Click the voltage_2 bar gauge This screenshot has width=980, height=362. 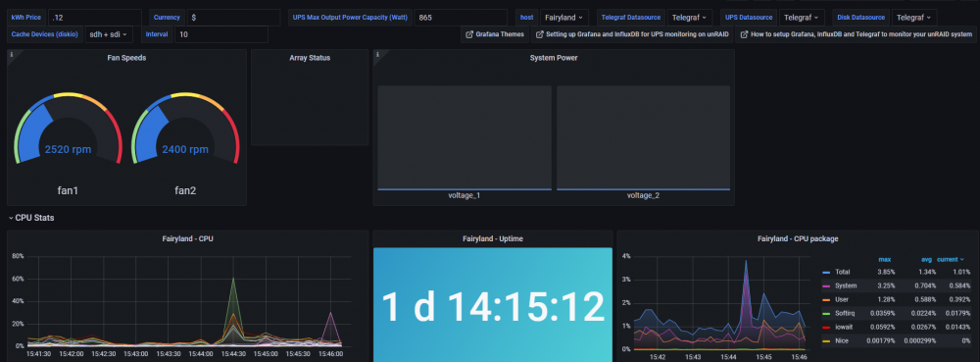click(643, 137)
